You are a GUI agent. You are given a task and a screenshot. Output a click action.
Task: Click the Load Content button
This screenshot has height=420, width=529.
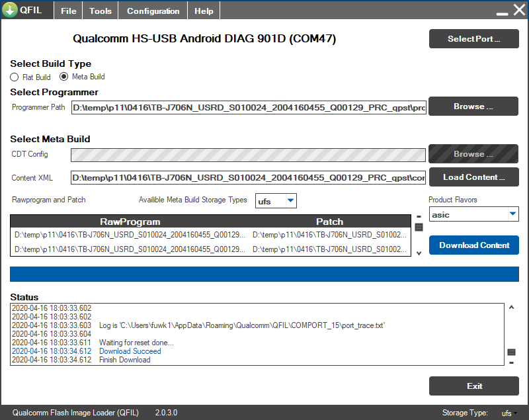point(473,177)
